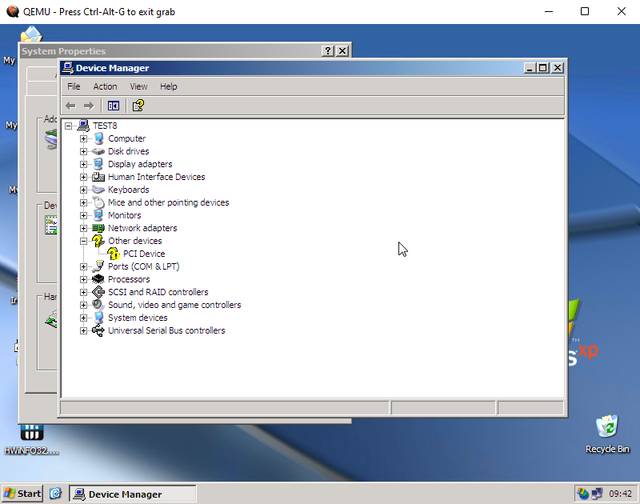Click the PCI Device warning icon
The width and height of the screenshot is (640, 504).
coord(113,253)
